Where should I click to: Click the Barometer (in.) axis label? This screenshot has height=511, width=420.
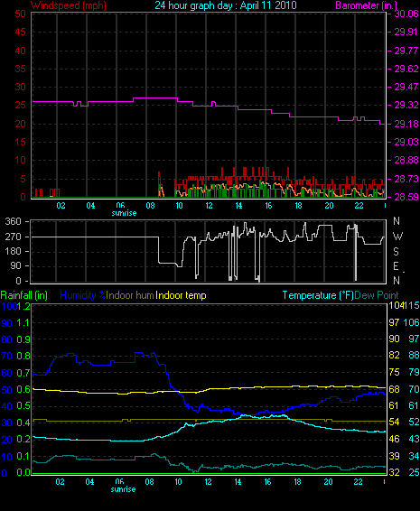pyautogui.click(x=366, y=5)
